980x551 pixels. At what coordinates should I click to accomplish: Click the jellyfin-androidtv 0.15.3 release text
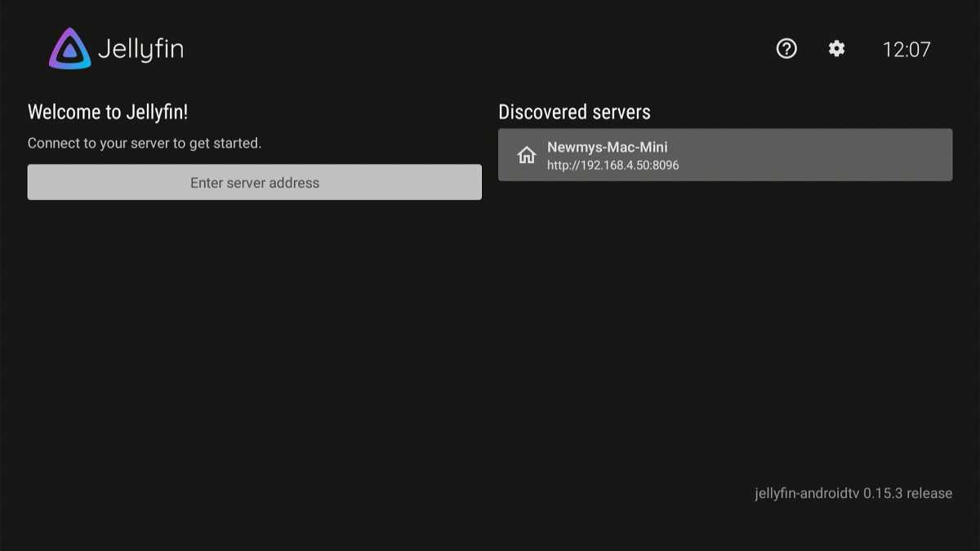[853, 493]
